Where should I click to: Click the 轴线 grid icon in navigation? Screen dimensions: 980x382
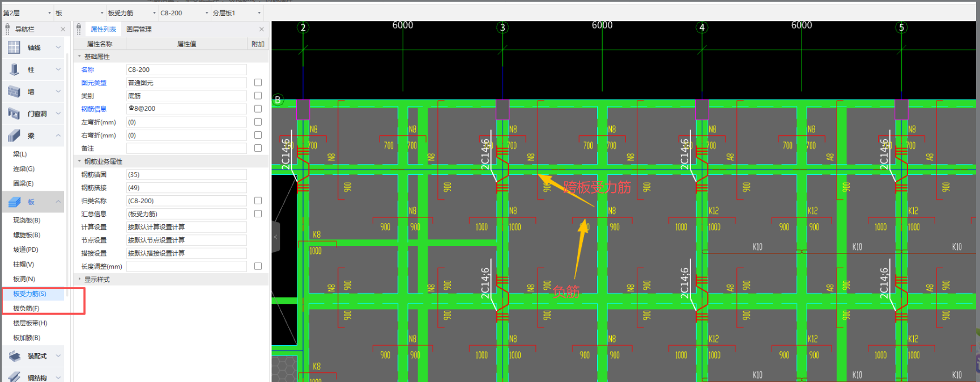click(14, 48)
